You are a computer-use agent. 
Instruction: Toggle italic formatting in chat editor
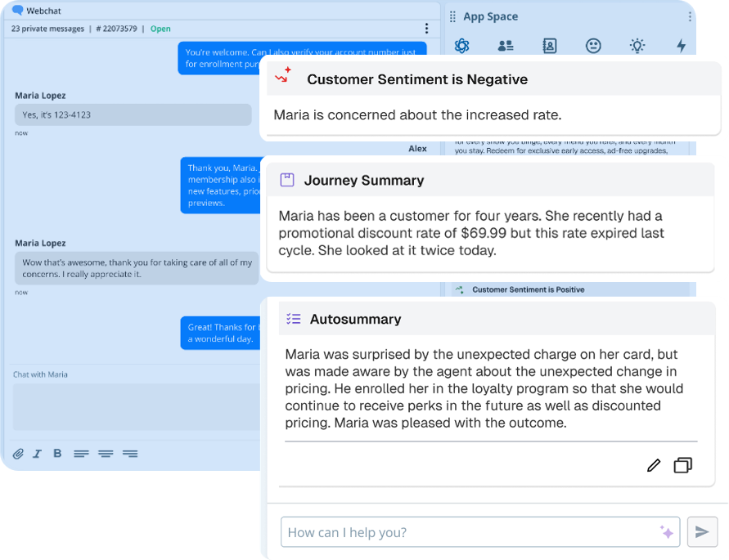(x=37, y=454)
